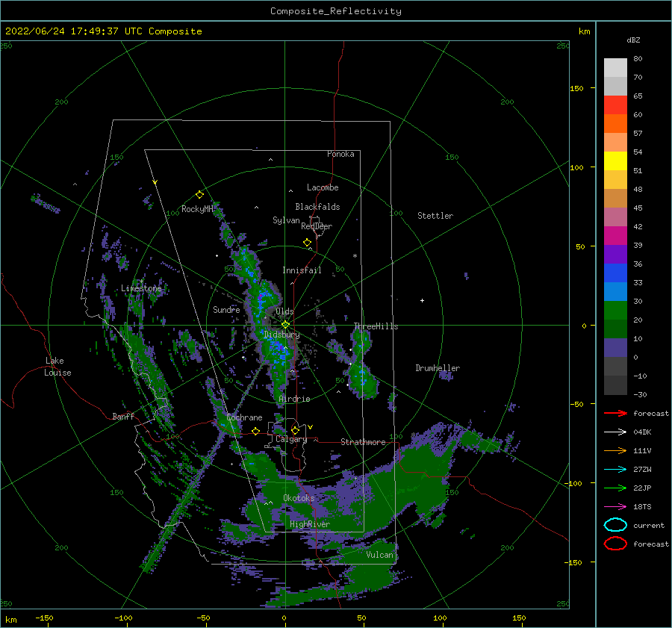
Task: Click the Drumheller label
Action: coord(438,368)
